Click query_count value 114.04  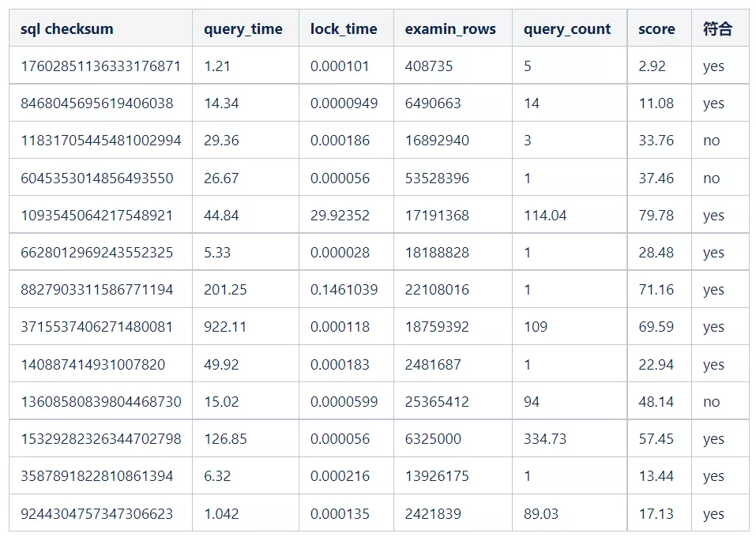pos(545,215)
